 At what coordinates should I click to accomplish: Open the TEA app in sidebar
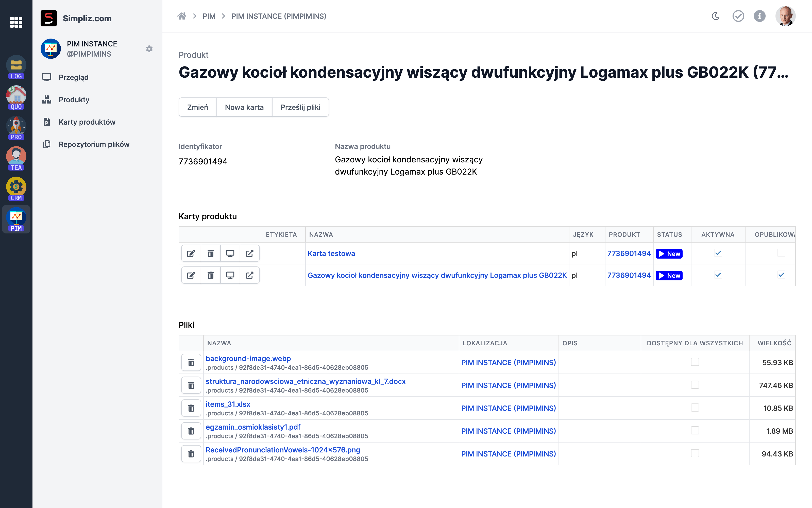pos(16,159)
